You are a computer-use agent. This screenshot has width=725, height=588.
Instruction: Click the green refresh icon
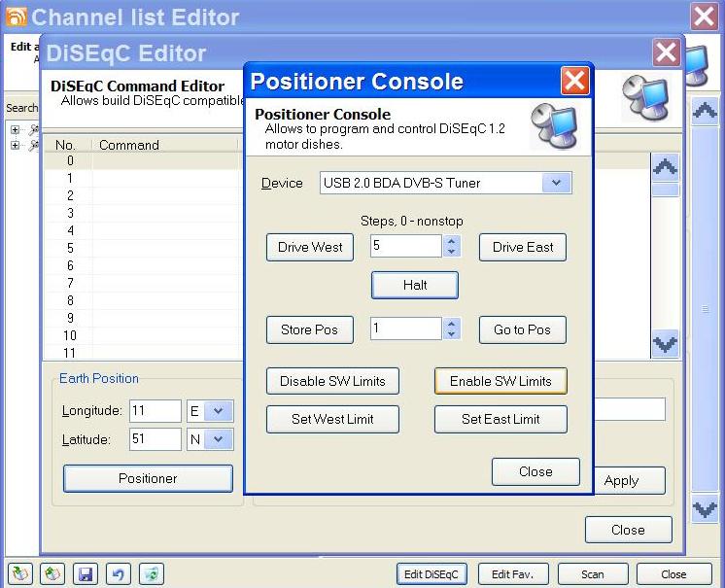pos(151,573)
